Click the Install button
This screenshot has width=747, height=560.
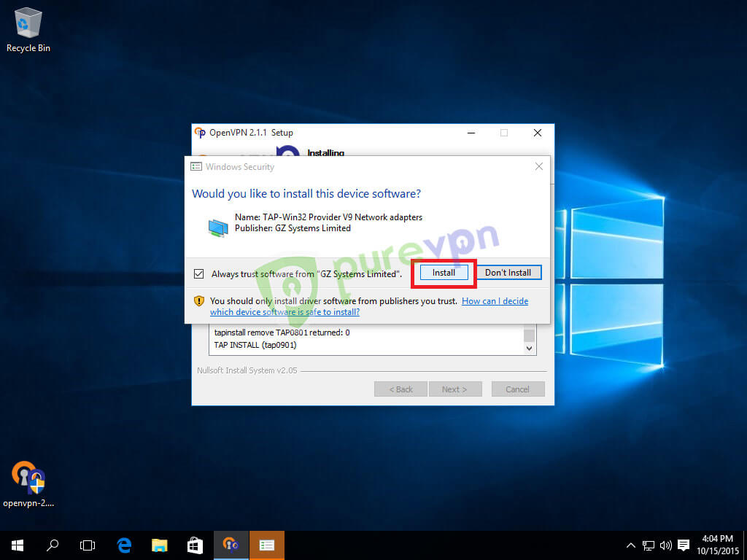444,273
